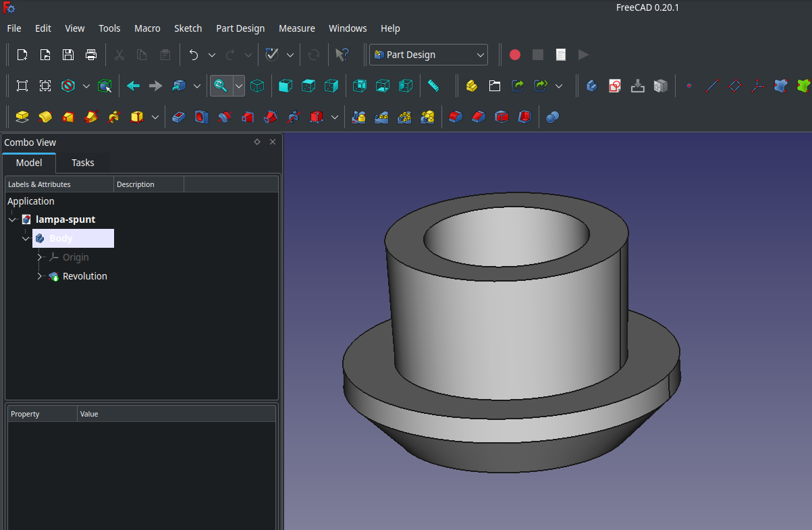Screen dimensions: 812x530
Task: Toggle the Sync view magnifier button
Action: point(220,86)
